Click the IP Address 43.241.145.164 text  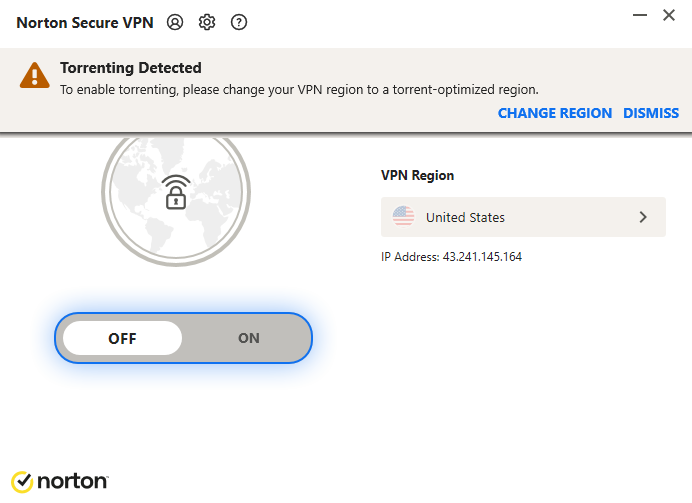[x=451, y=257]
